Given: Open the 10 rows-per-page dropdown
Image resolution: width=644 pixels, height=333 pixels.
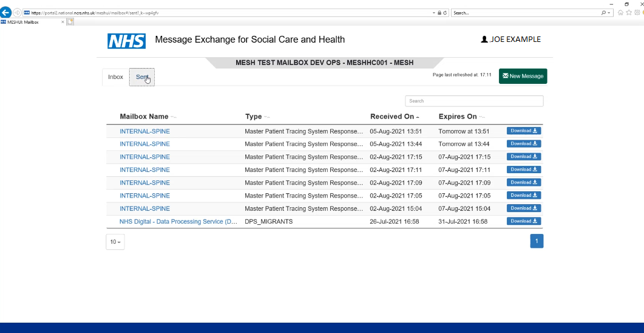Looking at the screenshot, I should (x=115, y=242).
